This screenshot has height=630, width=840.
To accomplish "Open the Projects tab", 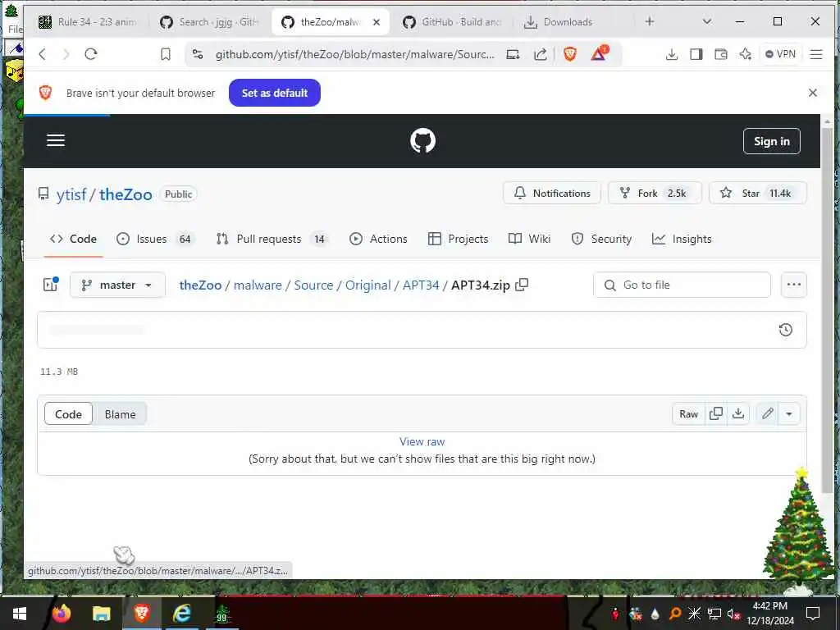I will point(459,239).
